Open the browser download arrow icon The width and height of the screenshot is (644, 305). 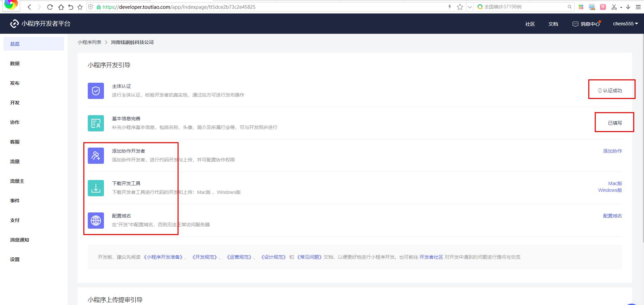pyautogui.click(x=628, y=7)
